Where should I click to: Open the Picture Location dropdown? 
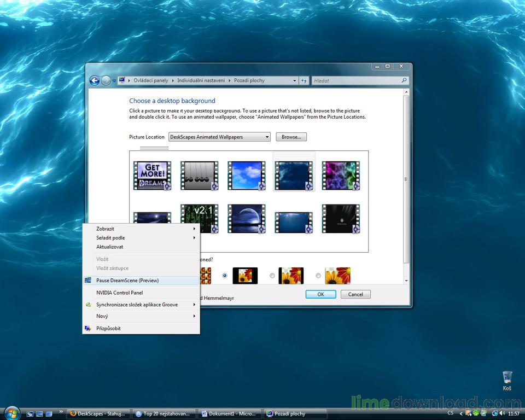pyautogui.click(x=219, y=137)
